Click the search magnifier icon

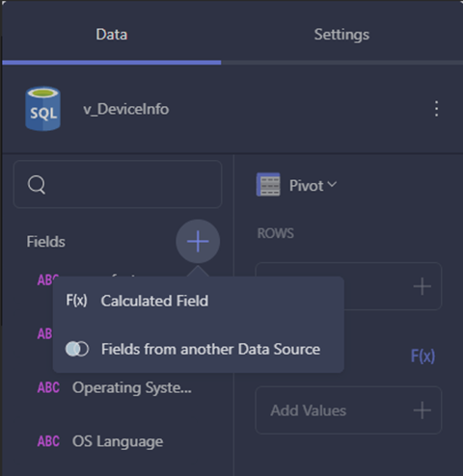pos(37,184)
